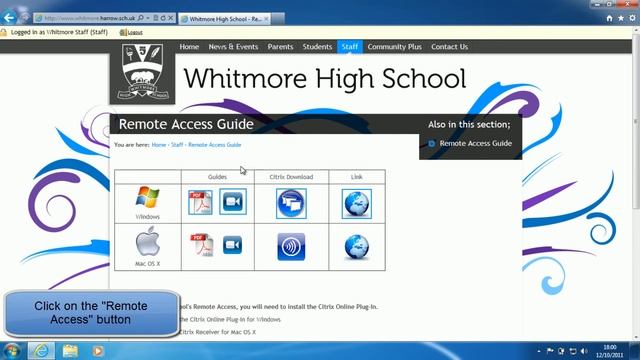Click the Home breadcrumb link
This screenshot has width=640, height=360.
(x=159, y=145)
